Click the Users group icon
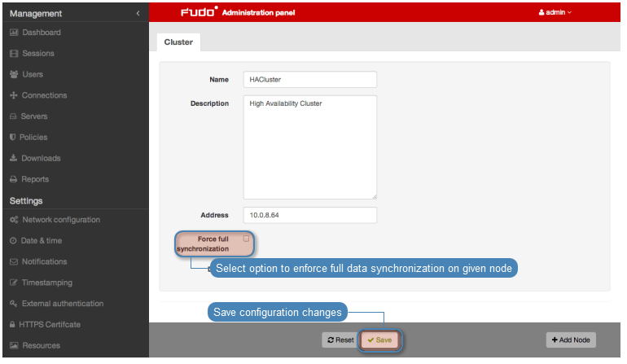Viewport: 627px width, 364px height. point(14,74)
